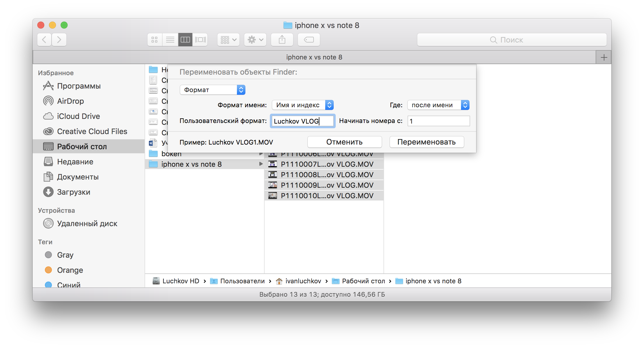Open the arrange-by grouping dropdown

[228, 40]
